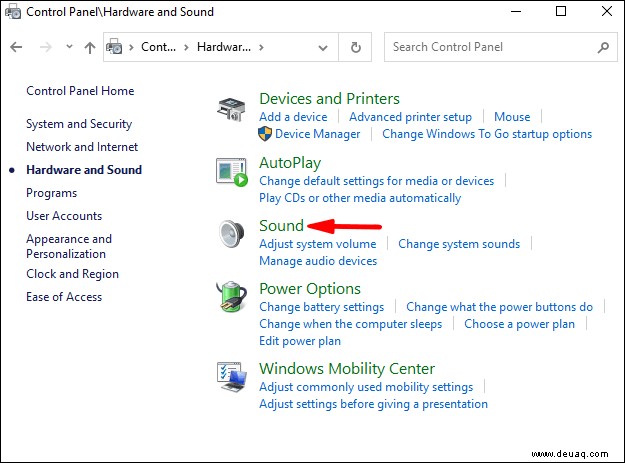Click Change Windows To Go startup options
Screen dimensions: 625x463
tap(487, 134)
